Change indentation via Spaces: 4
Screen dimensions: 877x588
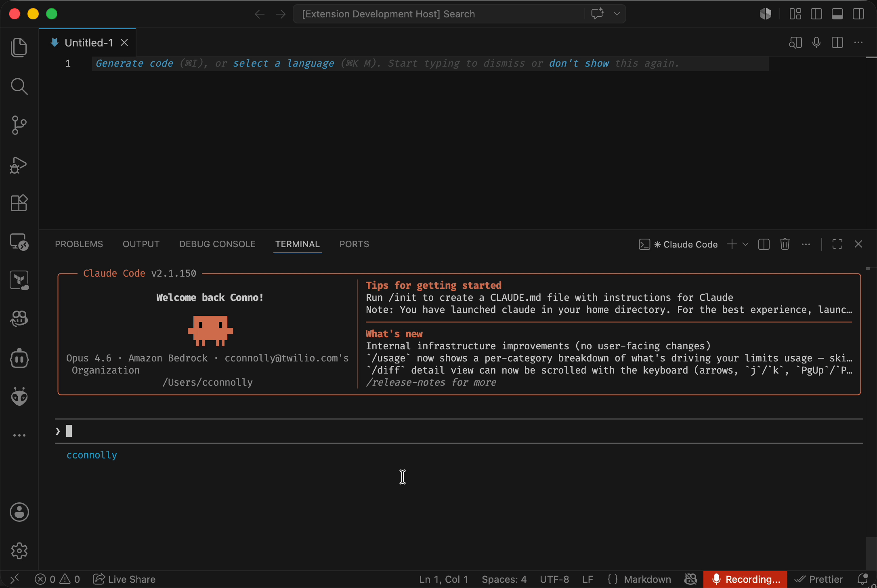pyautogui.click(x=504, y=579)
